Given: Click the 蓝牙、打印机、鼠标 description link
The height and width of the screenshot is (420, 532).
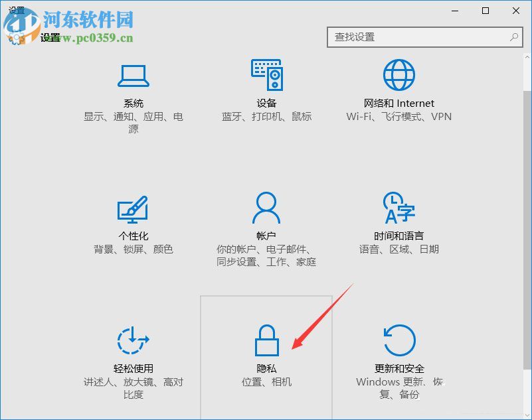Looking at the screenshot, I should click(266, 117).
